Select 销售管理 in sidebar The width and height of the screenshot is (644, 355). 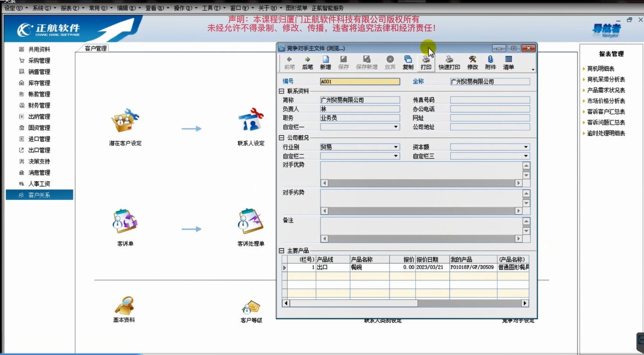point(40,72)
